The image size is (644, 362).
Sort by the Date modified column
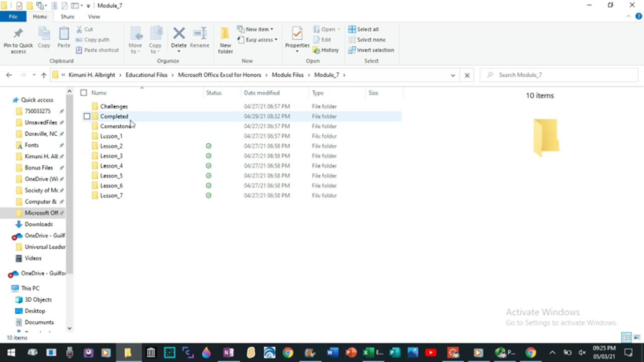(262, 93)
